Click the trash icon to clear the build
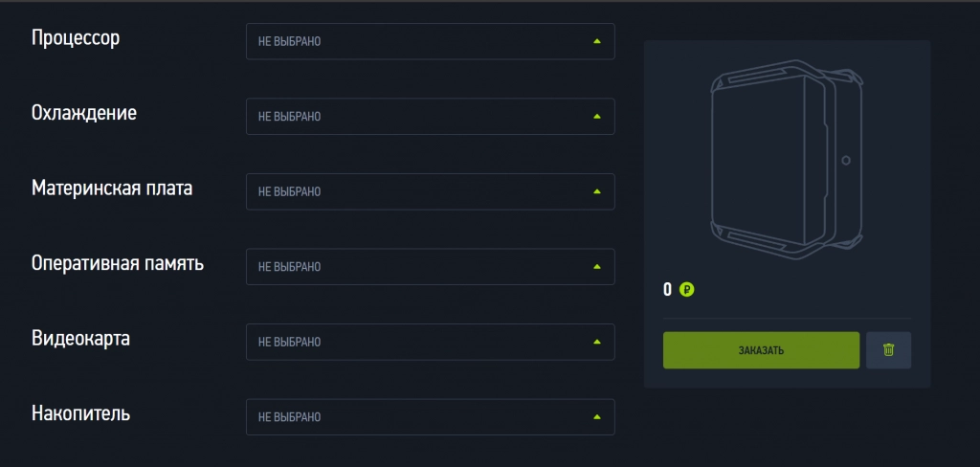This screenshot has width=980, height=467. (888, 350)
